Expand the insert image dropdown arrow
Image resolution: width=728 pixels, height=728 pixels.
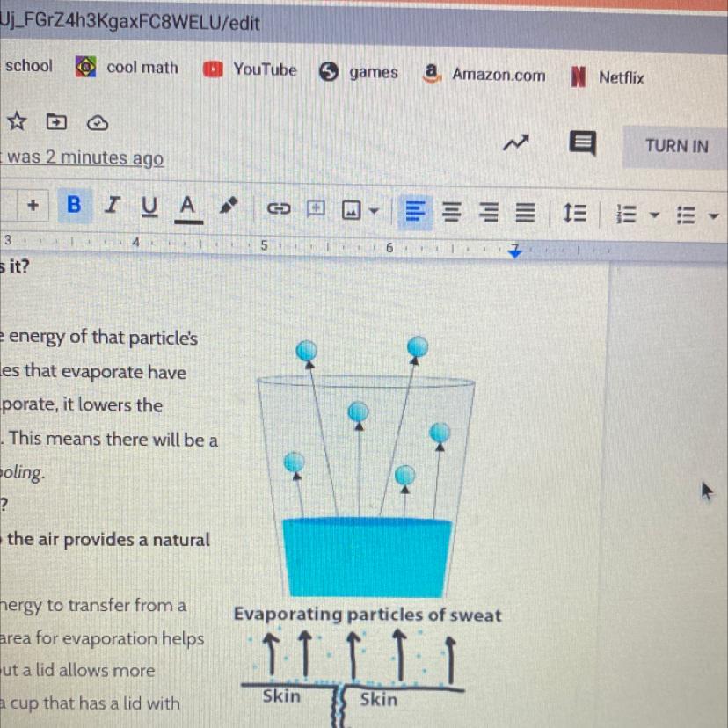click(375, 211)
